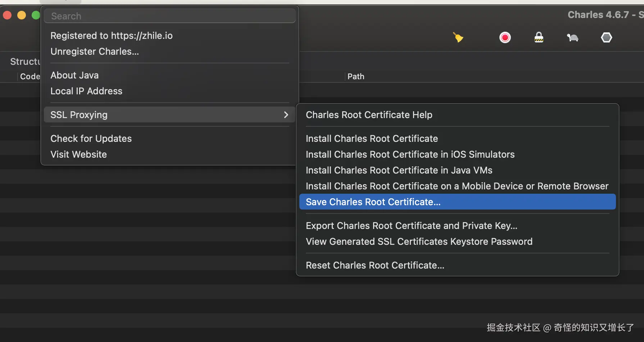Open Charles Root Certificate Help
The image size is (644, 342).
(x=369, y=115)
